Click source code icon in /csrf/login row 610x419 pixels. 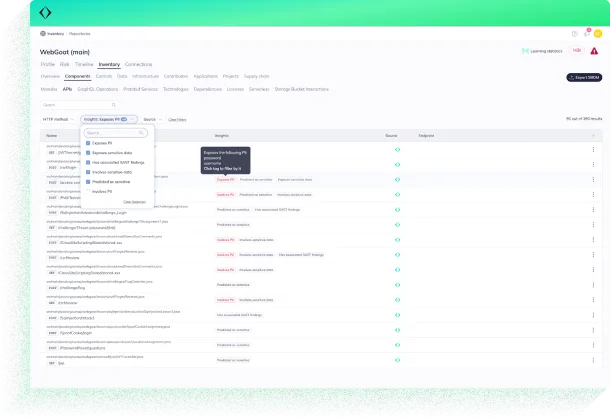click(x=397, y=165)
